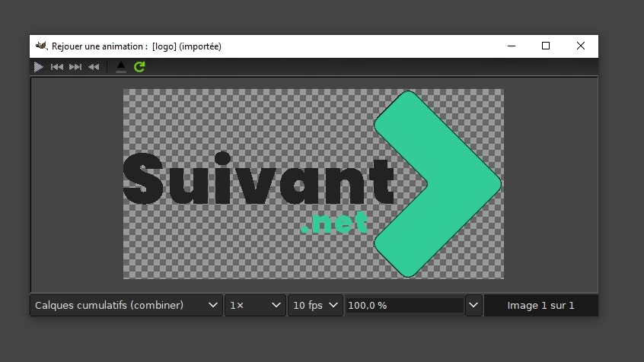Expand the zoom level dropdown arrow
This screenshot has height=362, width=644.
point(473,306)
